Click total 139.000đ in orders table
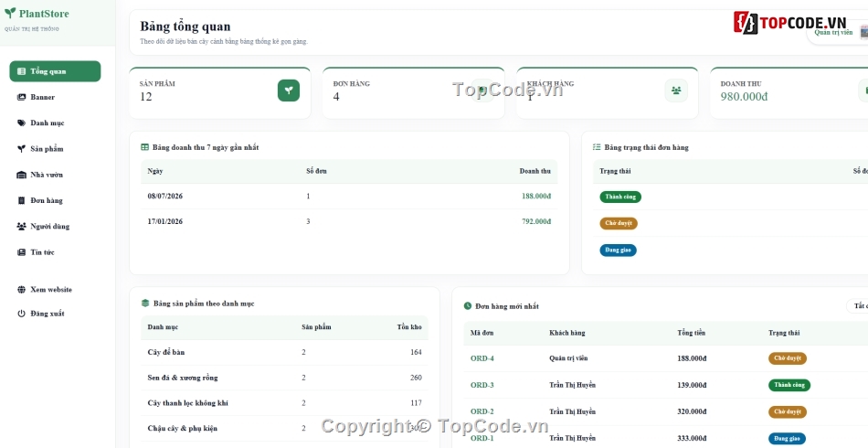 point(692,385)
